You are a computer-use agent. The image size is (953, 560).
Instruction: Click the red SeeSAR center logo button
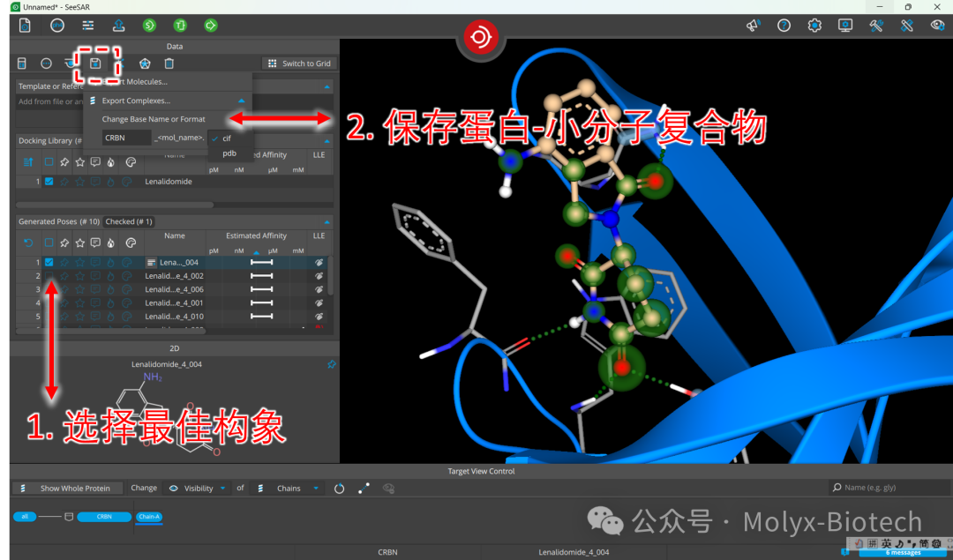pos(481,37)
